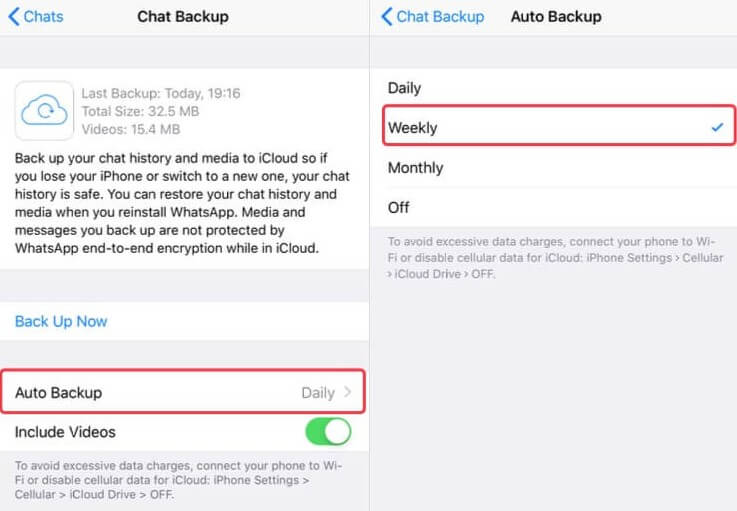Viewport: 737px width, 511px height.
Task: Tap the blue checkmark next to Weekly
Action: pos(717,128)
